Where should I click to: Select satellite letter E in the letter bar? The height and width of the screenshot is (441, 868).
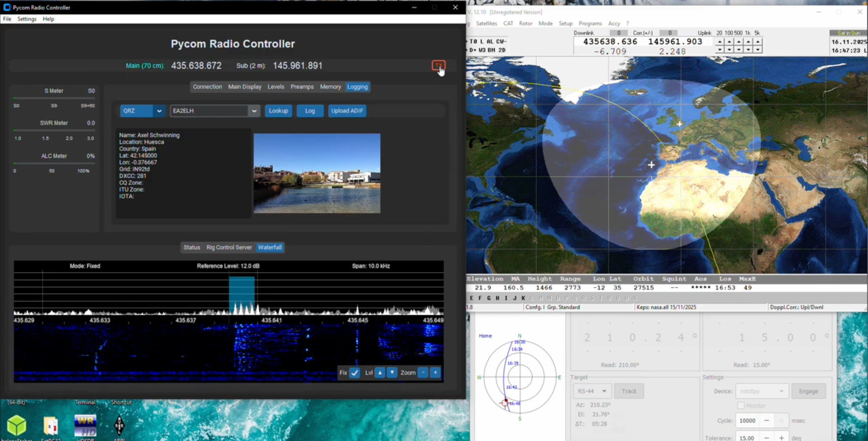pyautogui.click(x=471, y=298)
